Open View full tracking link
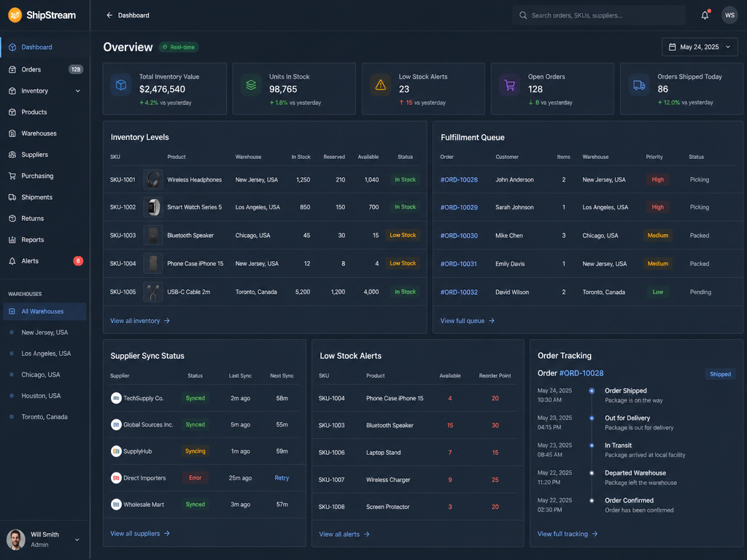The height and width of the screenshot is (560, 747). 568,534
